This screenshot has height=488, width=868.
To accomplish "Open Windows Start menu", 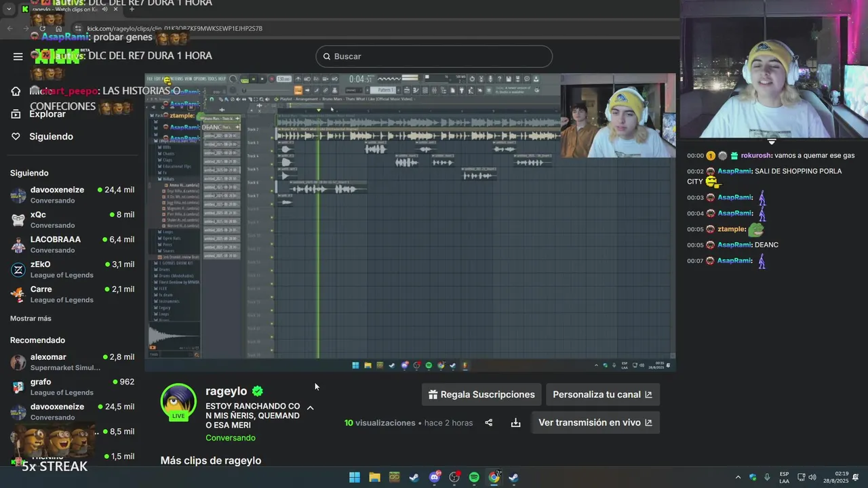I will [x=355, y=477].
